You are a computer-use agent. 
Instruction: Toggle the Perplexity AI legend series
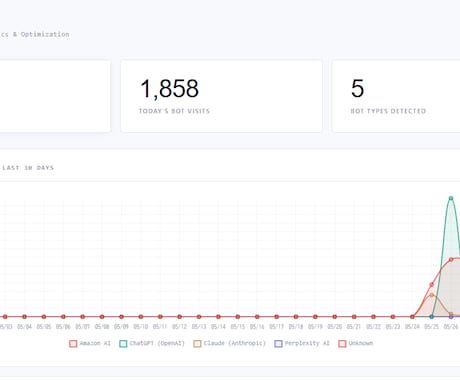302,343
